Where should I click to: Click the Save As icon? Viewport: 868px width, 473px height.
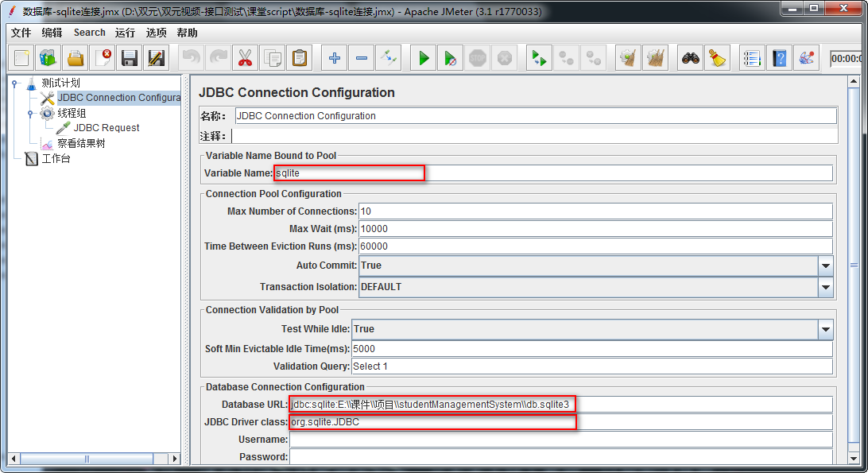coord(157,58)
